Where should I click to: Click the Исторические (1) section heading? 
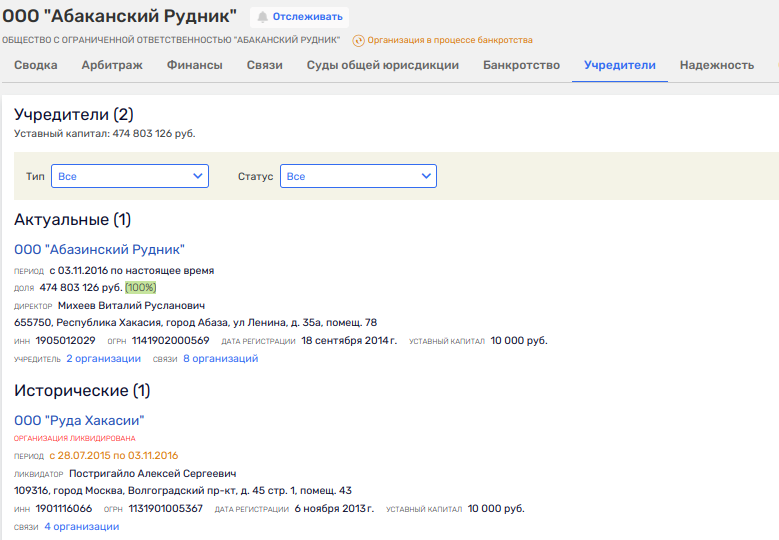tap(82, 390)
